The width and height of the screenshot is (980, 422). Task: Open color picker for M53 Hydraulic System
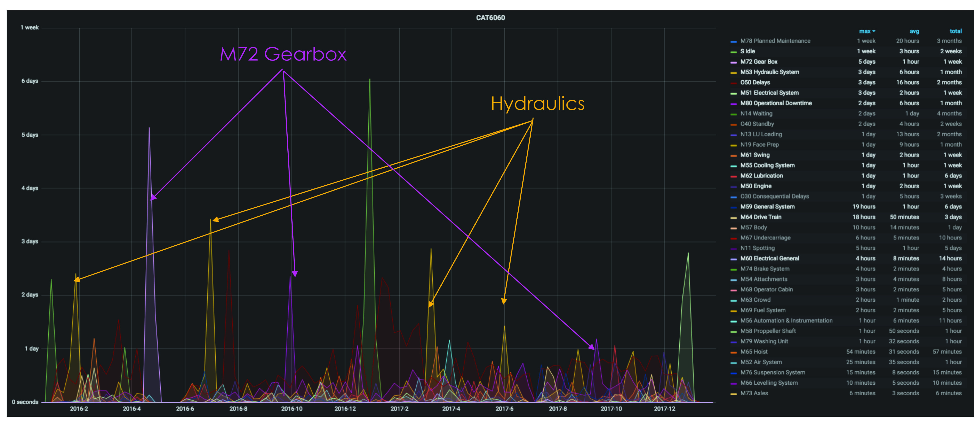733,73
